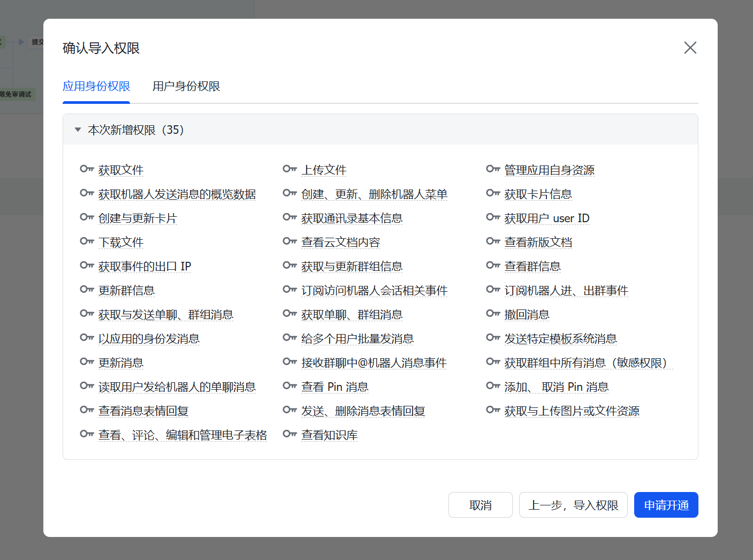Viewport: 753px width, 560px height.
Task: Click the 订阅访问机器人会话相关事件 permission
Action: 374,291
